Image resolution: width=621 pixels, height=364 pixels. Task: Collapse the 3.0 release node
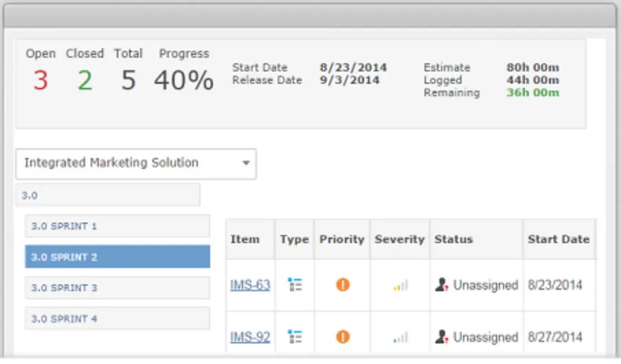click(x=108, y=195)
